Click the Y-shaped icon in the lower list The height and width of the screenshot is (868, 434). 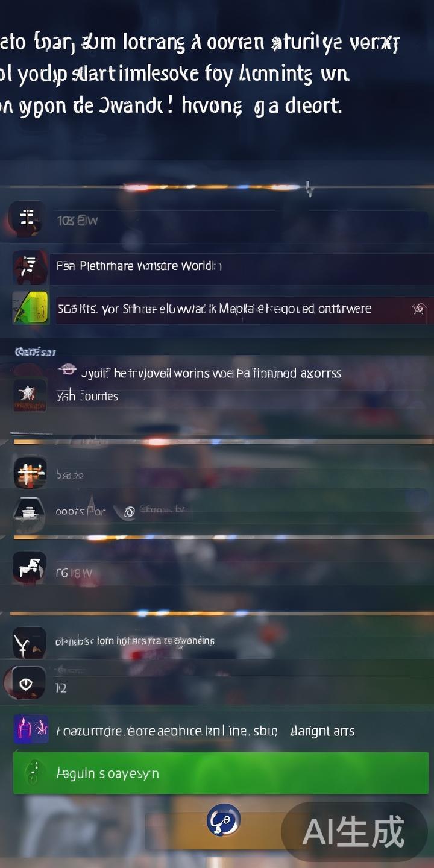coord(29,643)
